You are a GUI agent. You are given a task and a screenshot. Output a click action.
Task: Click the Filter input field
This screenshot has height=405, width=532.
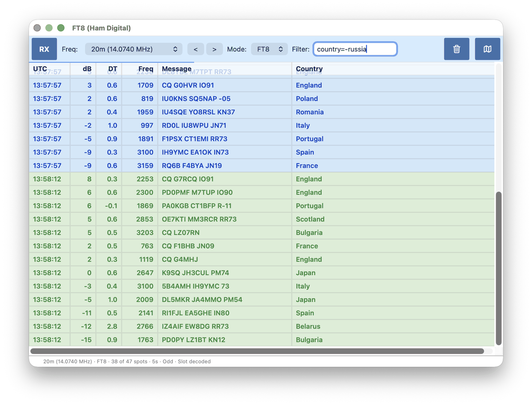pyautogui.click(x=355, y=49)
